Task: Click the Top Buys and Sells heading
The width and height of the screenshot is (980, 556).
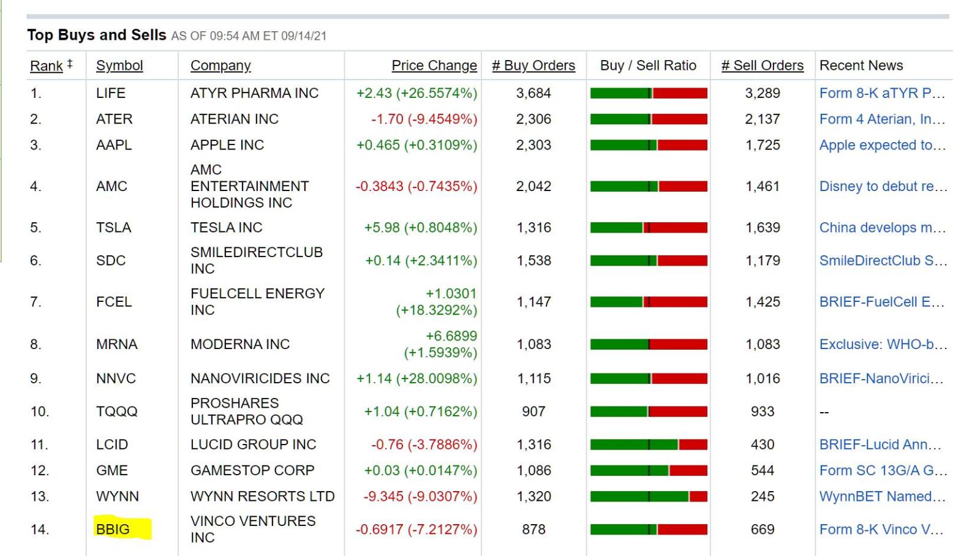Action: pos(97,35)
